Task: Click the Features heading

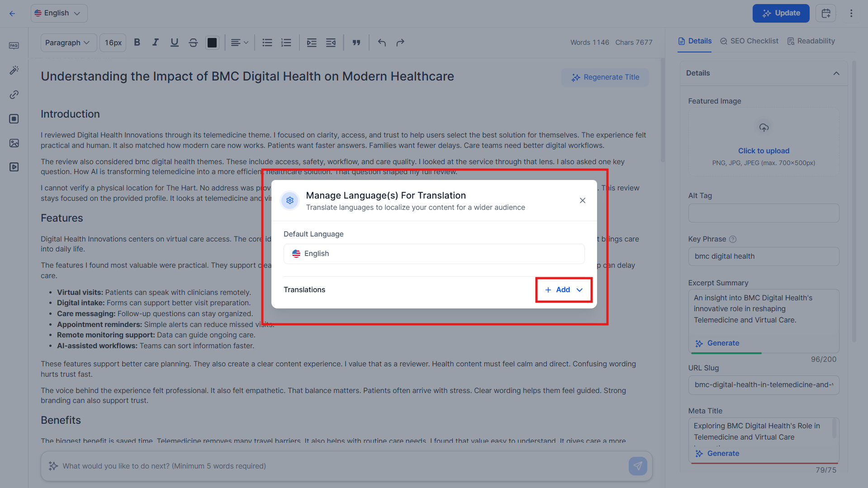Action: tap(62, 218)
